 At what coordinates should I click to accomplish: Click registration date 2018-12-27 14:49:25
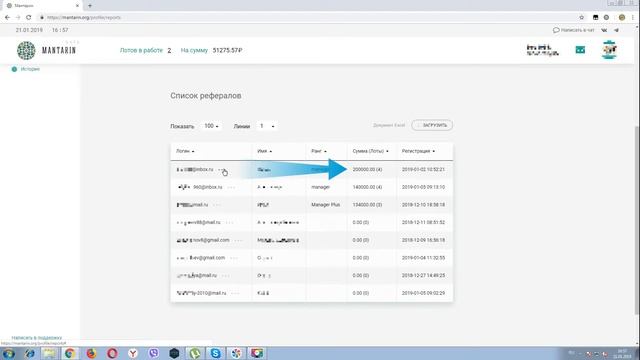tap(423, 276)
